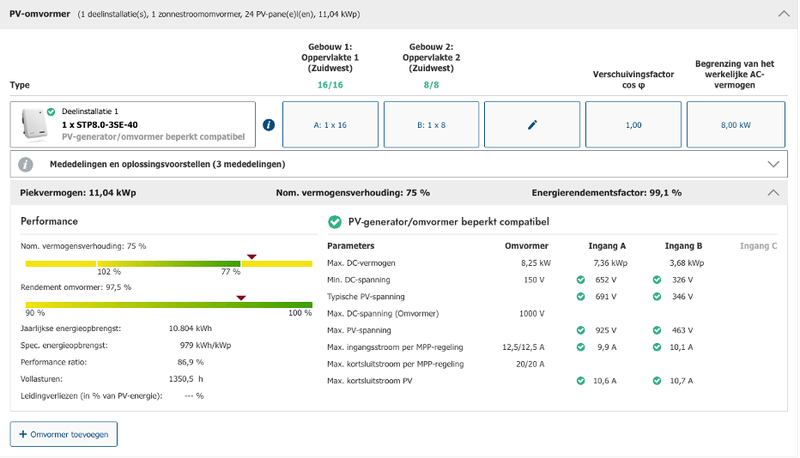Click green check next to 652 V
Image resolution: width=800 pixels, height=458 pixels.
click(581, 280)
